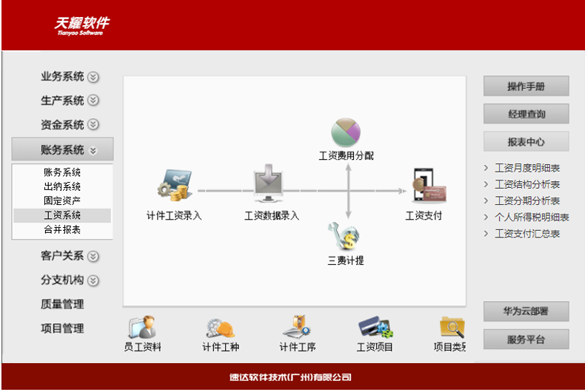The image size is (585, 392).
Task: Open the 计件工资录入 workflow icon
Action: (x=174, y=186)
